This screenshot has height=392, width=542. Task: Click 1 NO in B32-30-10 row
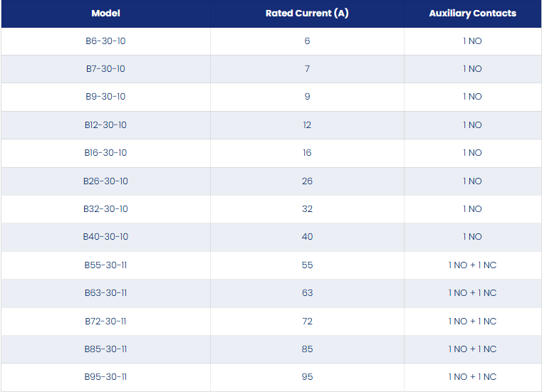[x=472, y=209]
